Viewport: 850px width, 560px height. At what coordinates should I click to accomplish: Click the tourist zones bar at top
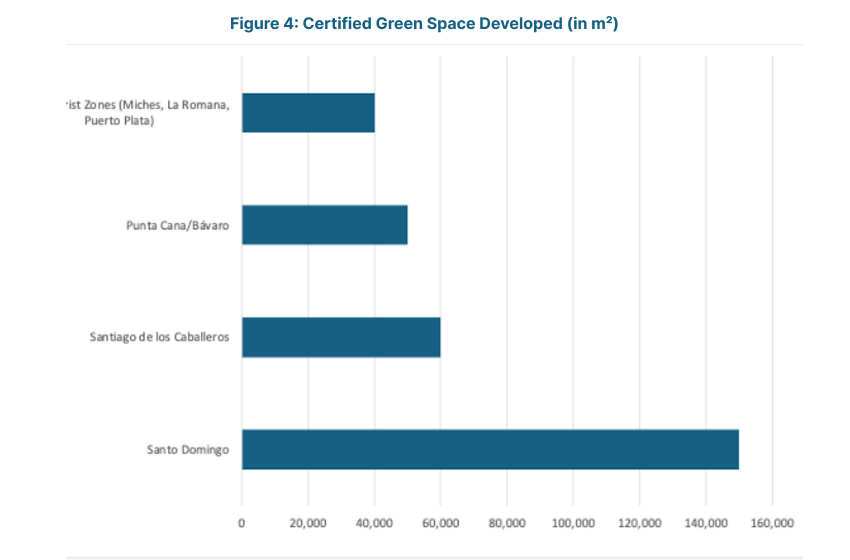[x=308, y=113]
